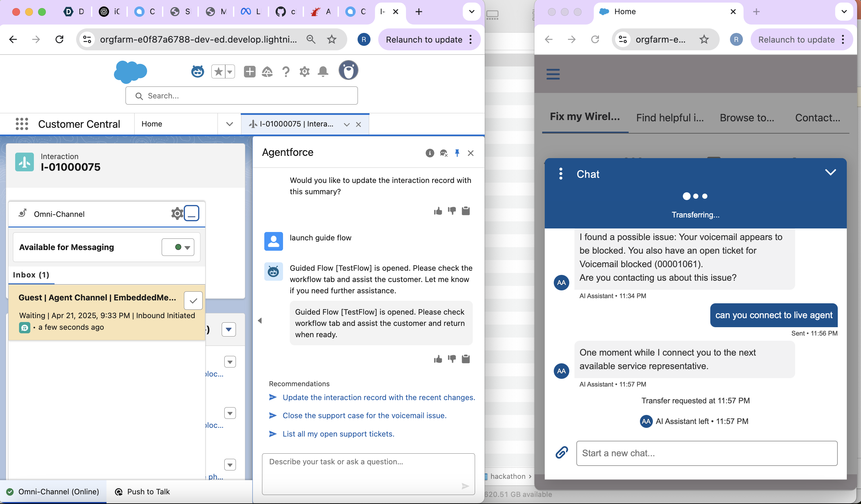Collapse the Chat window chevron
Screen dimensions: 861x504
click(x=830, y=173)
